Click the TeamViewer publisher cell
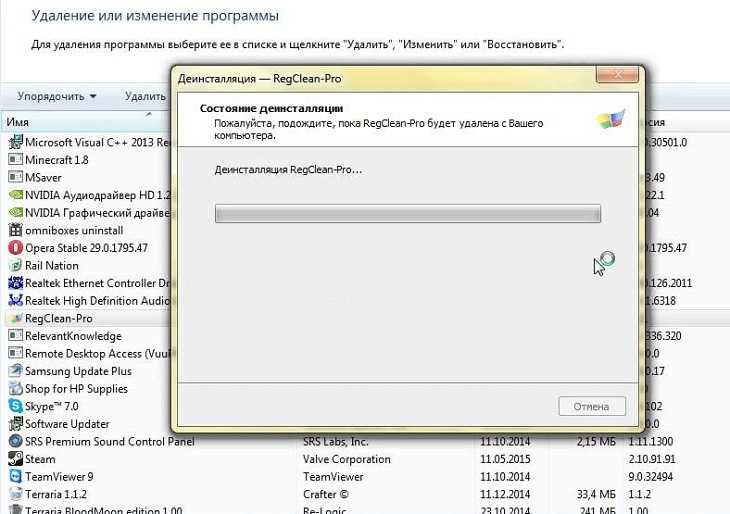 click(333, 477)
